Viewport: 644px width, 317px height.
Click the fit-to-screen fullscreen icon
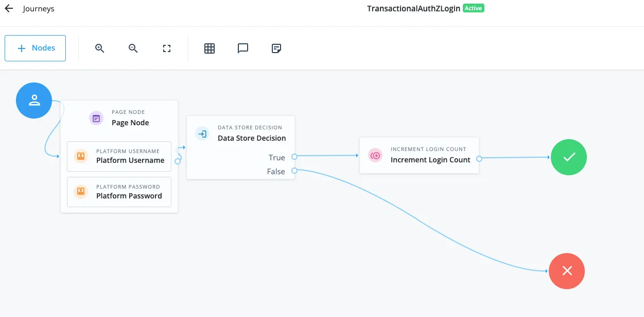pos(167,48)
